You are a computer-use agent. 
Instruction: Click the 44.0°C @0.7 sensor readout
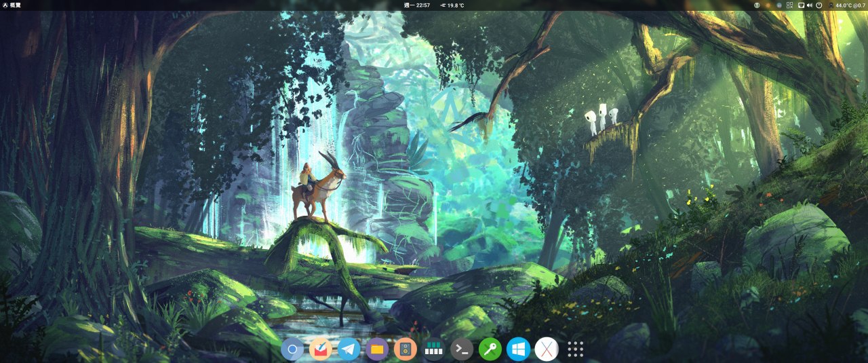847,5
